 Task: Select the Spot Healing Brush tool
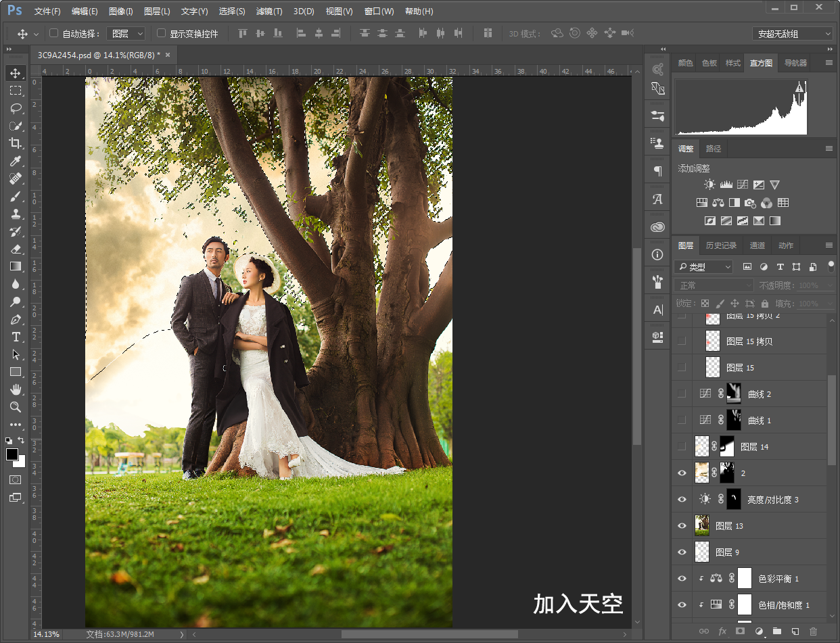point(15,178)
